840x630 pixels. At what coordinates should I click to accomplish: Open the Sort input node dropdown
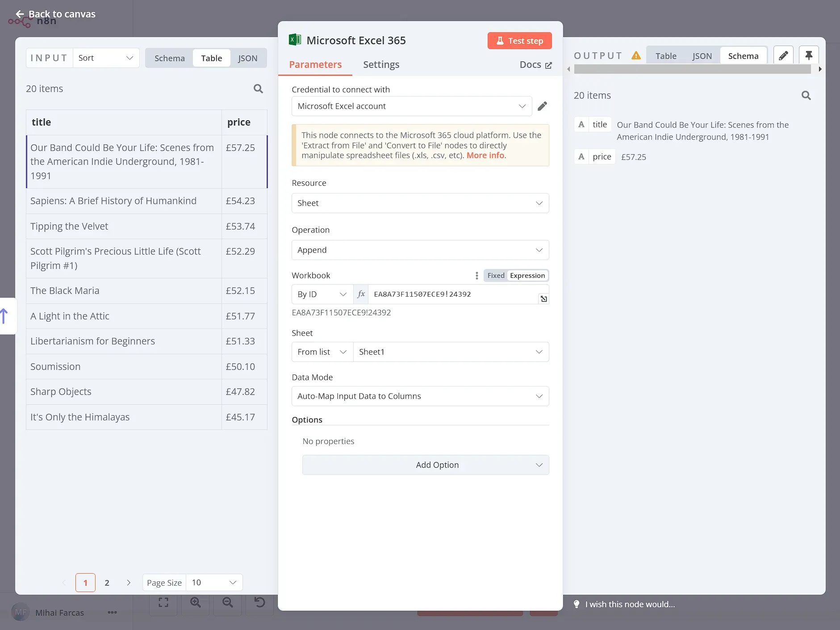coord(106,58)
